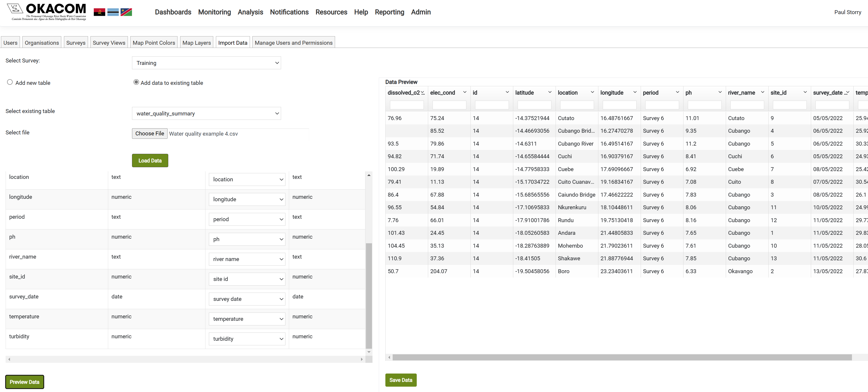Switch to Map Point Colors tab
This screenshot has height=392, width=868.
pos(154,43)
